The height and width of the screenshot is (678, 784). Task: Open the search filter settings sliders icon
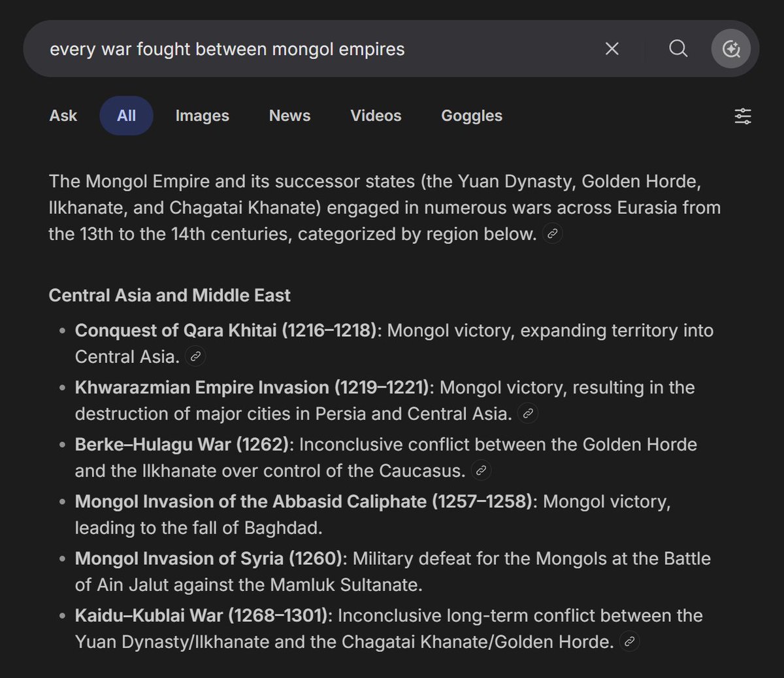(x=743, y=116)
